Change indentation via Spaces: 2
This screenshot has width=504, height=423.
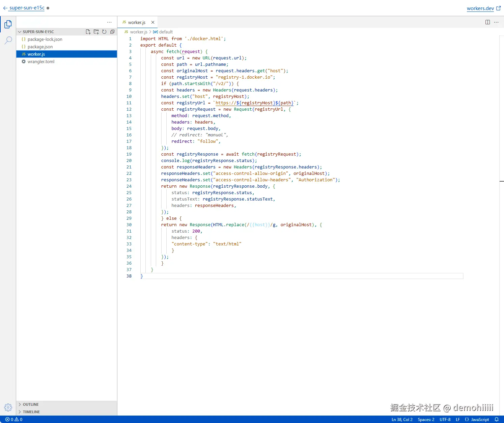click(x=426, y=419)
